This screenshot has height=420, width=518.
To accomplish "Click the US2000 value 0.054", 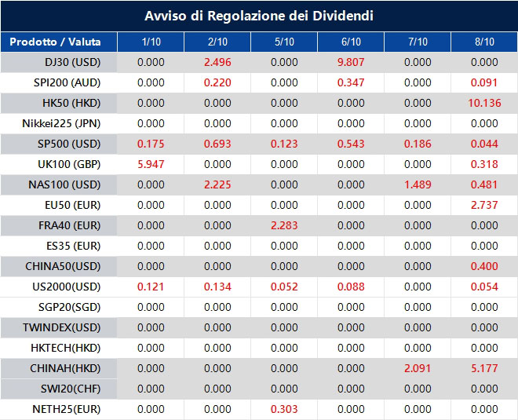I will [484, 287].
